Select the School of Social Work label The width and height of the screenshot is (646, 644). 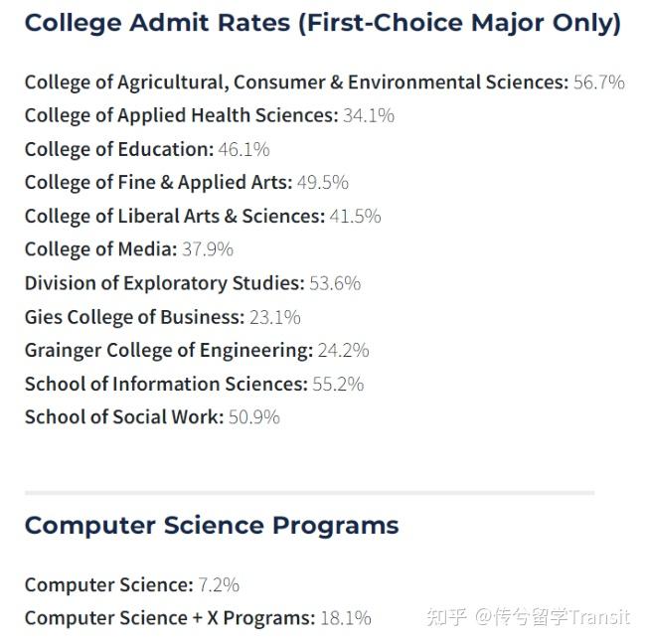124,416
